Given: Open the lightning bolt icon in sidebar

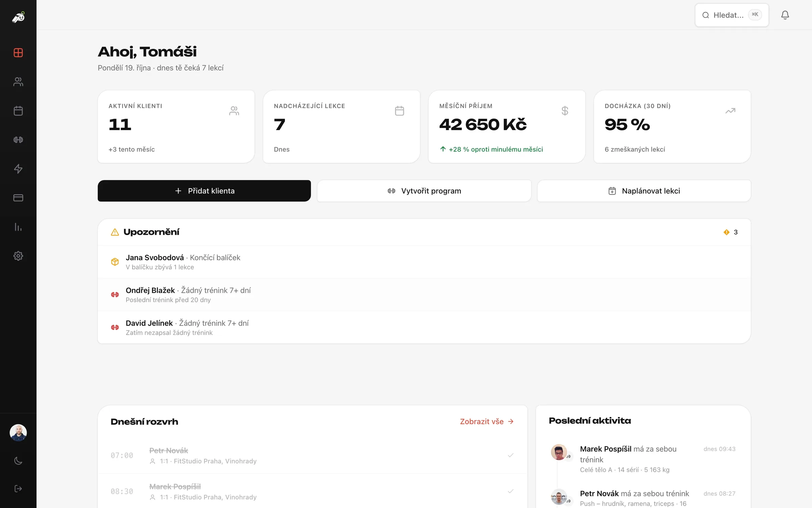Looking at the screenshot, I should (x=18, y=169).
